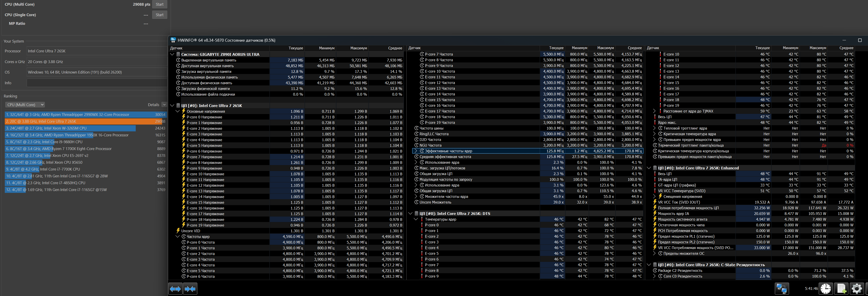Open HWiNFO sensor settings gear icon
This screenshot has width=868, height=296.
(857, 289)
